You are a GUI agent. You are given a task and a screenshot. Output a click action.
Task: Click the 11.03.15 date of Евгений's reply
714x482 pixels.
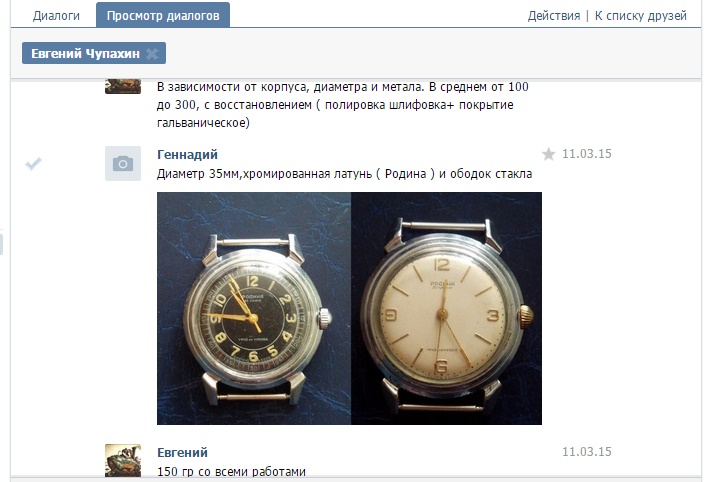click(586, 452)
